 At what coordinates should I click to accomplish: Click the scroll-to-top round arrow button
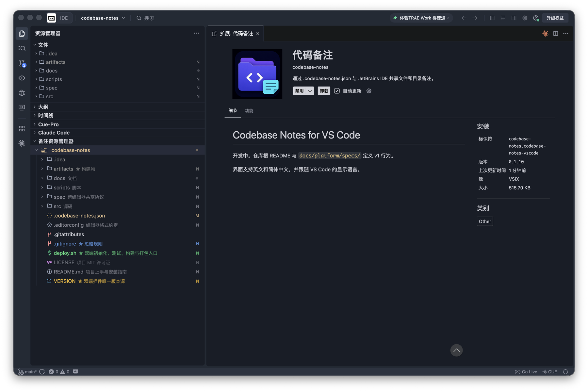pos(456,350)
